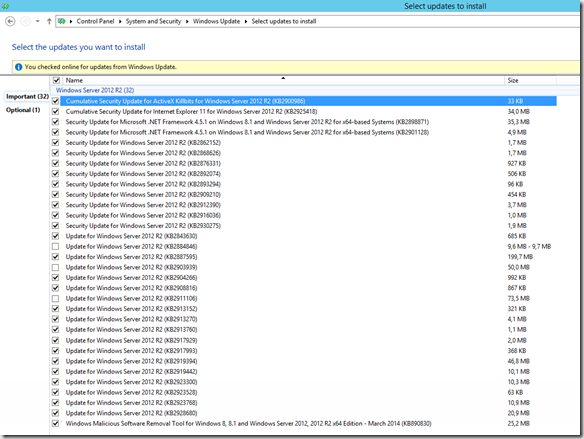584x439 pixels.
Task: Select Update row KB2923300
Action: [x=304, y=382]
